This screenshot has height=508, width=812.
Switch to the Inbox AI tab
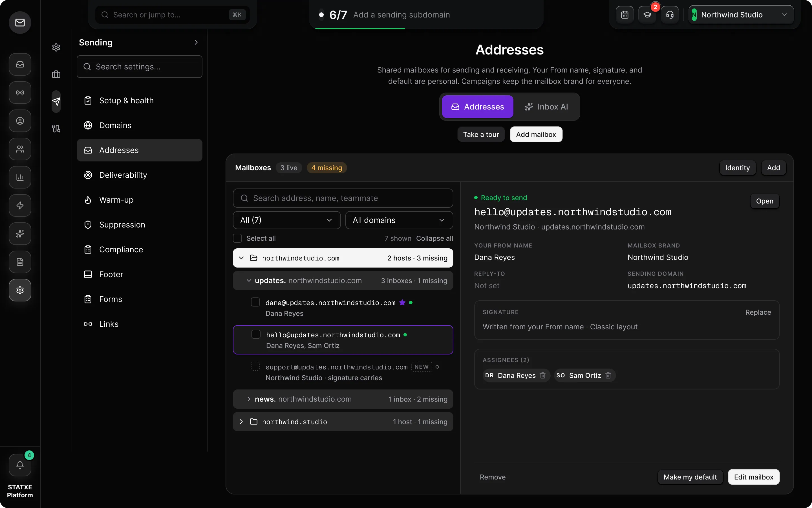pos(546,107)
